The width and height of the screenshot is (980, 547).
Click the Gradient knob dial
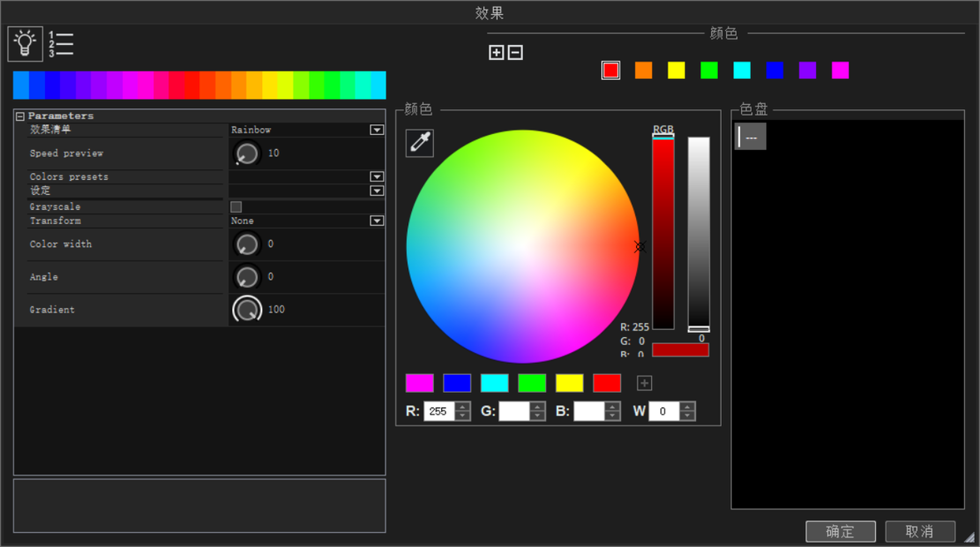tap(246, 310)
